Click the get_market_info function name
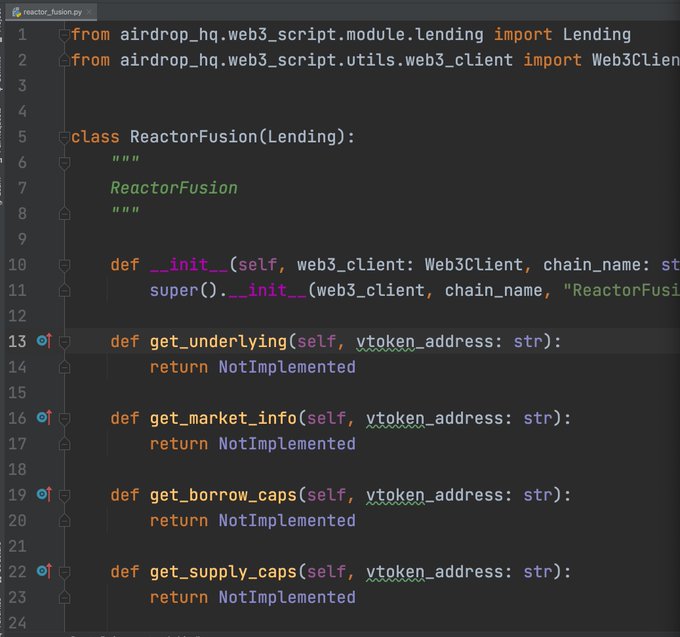680x637 pixels. pos(223,418)
